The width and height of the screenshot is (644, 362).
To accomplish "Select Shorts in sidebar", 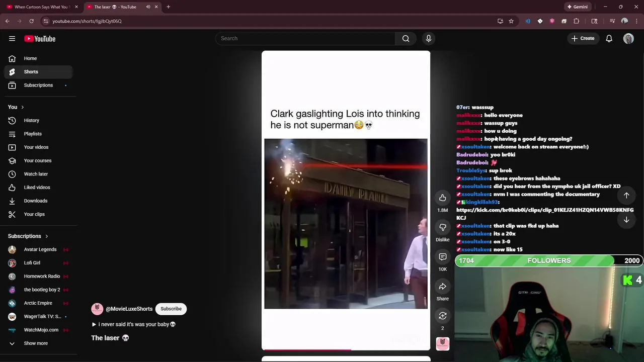I will [x=38, y=72].
